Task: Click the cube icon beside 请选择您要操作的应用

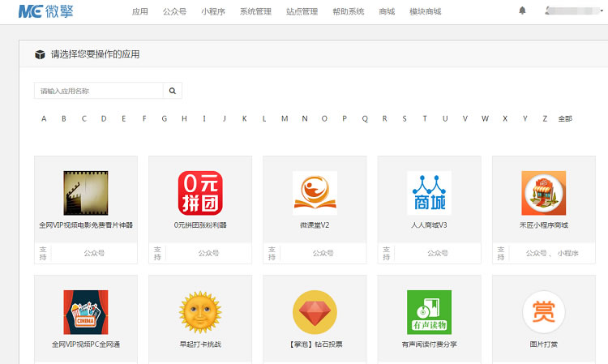Action: (x=40, y=54)
